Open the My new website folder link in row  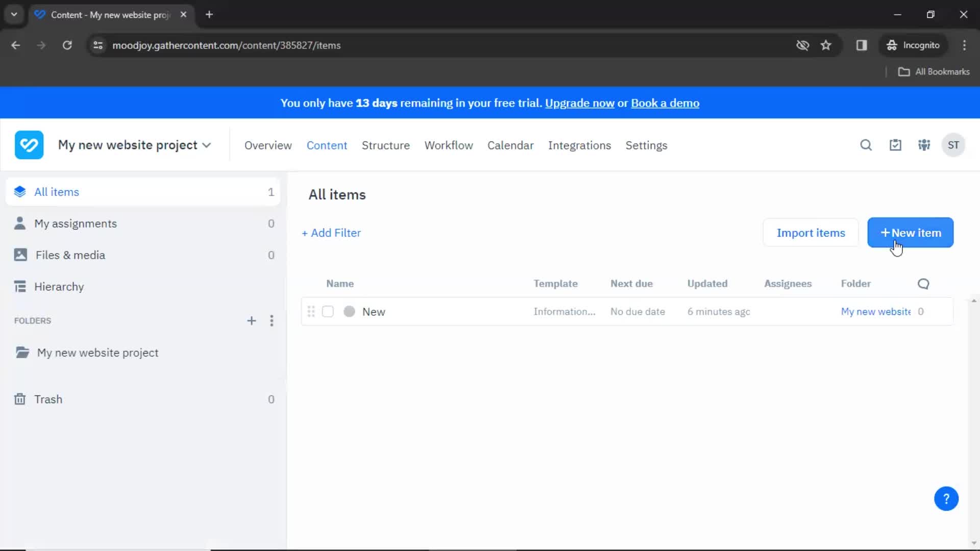click(x=875, y=312)
